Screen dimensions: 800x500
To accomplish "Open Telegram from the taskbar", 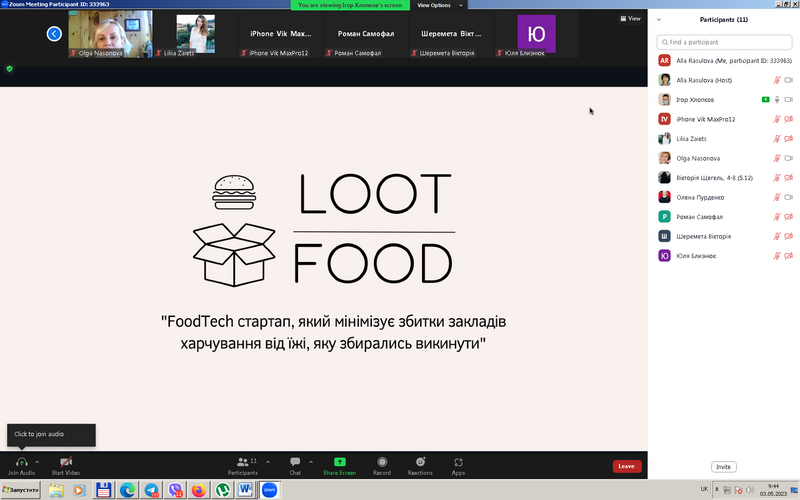I will tap(152, 490).
